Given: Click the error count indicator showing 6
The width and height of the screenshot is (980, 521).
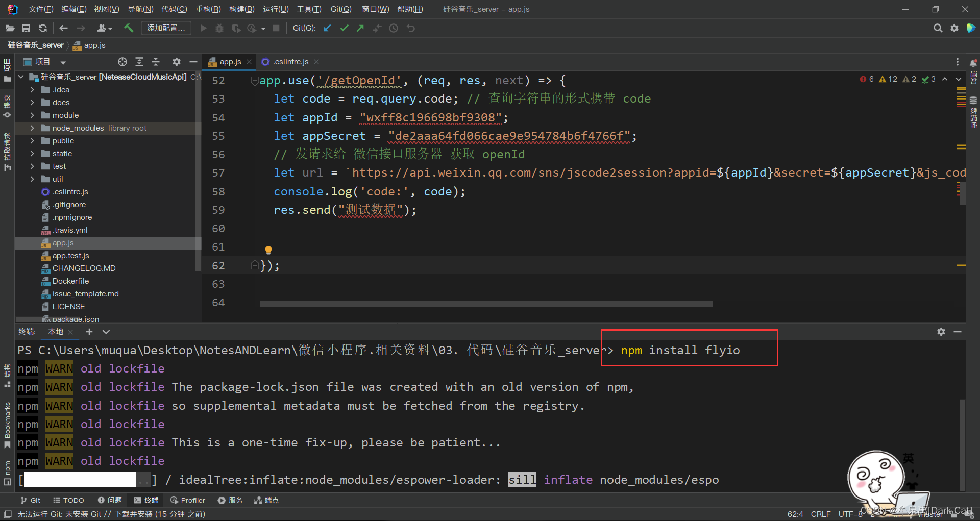Looking at the screenshot, I should 867,79.
